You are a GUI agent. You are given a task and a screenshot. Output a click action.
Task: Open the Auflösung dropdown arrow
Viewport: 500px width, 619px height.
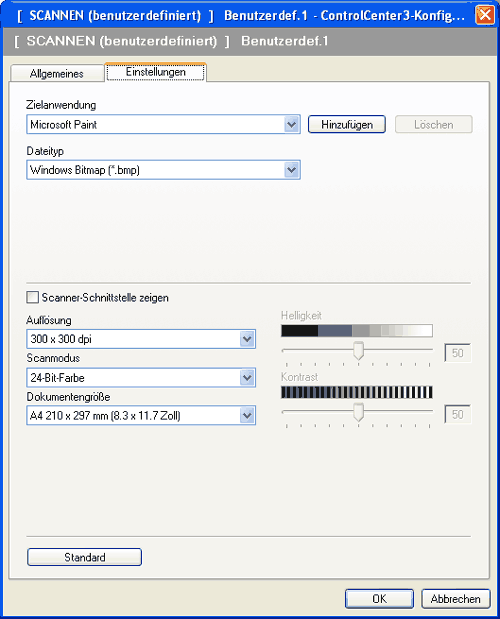point(247,339)
